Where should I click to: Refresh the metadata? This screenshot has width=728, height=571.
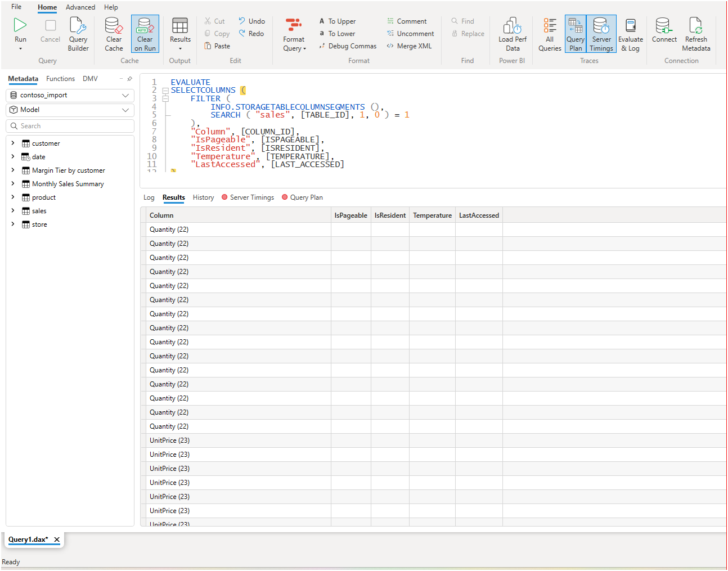pos(696,34)
